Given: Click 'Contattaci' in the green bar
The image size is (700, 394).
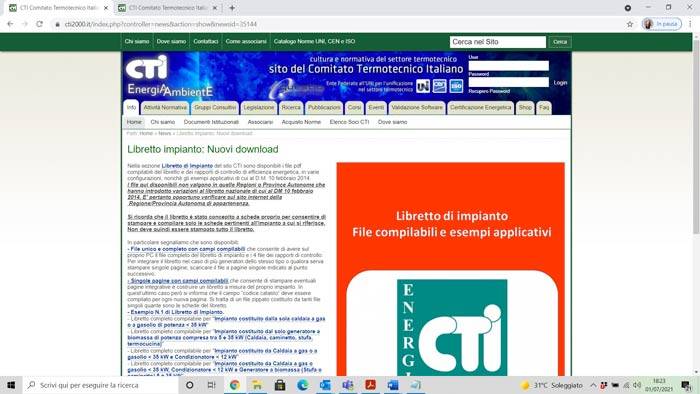Looking at the screenshot, I should pos(206,41).
